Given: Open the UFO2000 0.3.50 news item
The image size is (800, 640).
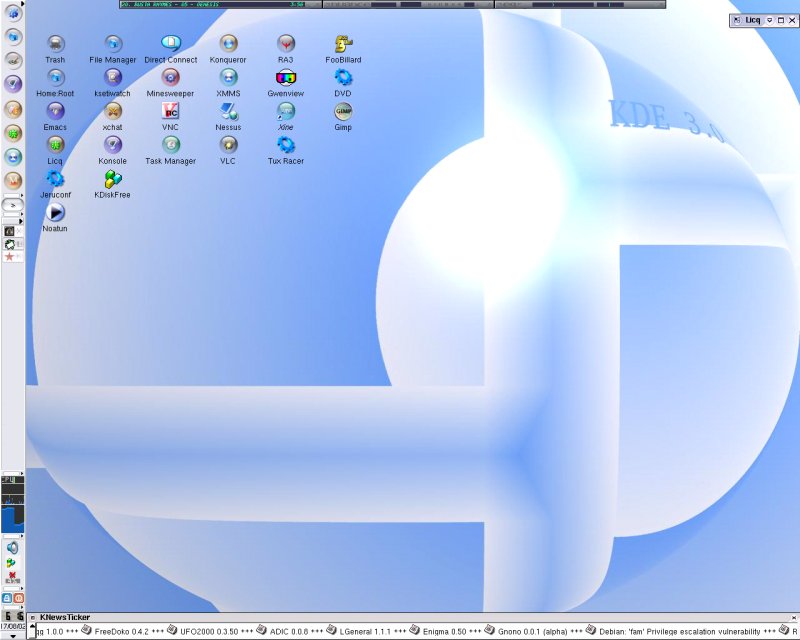Looking at the screenshot, I should [209, 631].
